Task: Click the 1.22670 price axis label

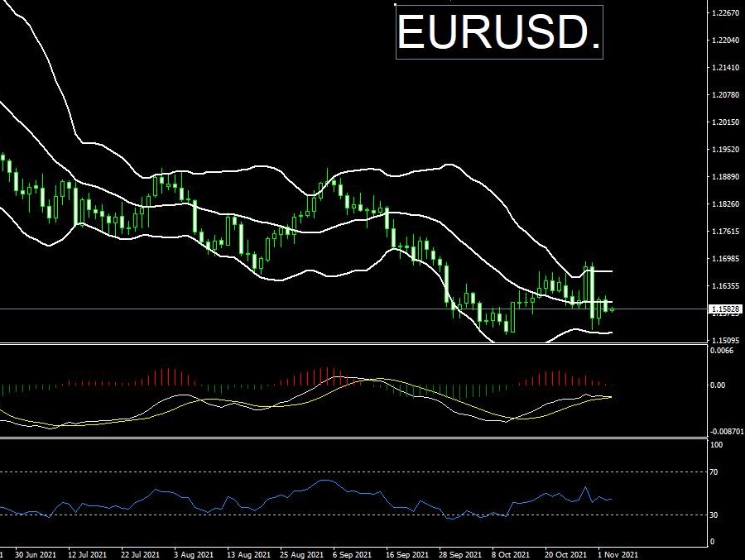Action: pos(725,13)
